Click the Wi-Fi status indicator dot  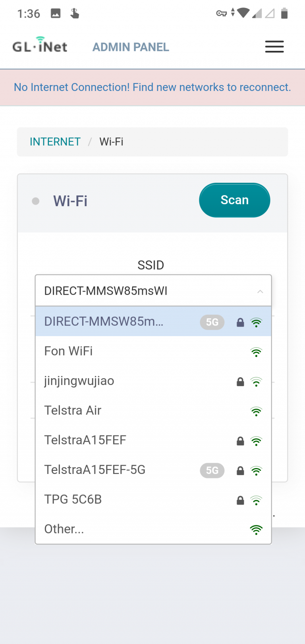click(x=36, y=201)
